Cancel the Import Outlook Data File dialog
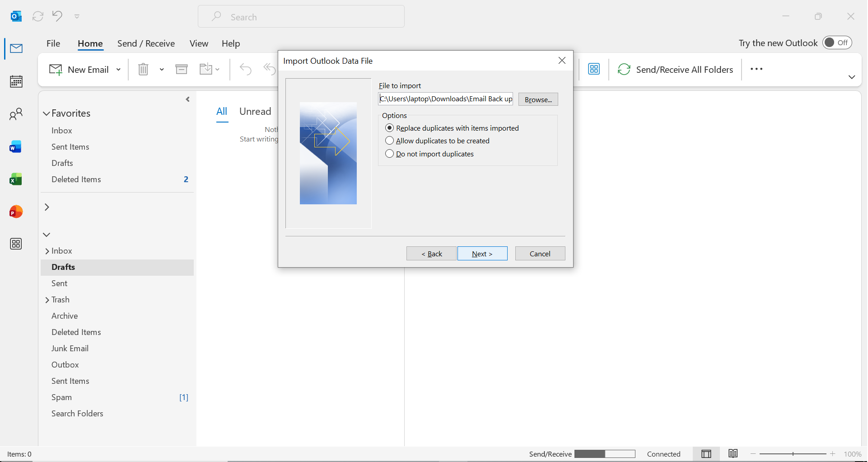868x462 pixels. [x=540, y=254]
